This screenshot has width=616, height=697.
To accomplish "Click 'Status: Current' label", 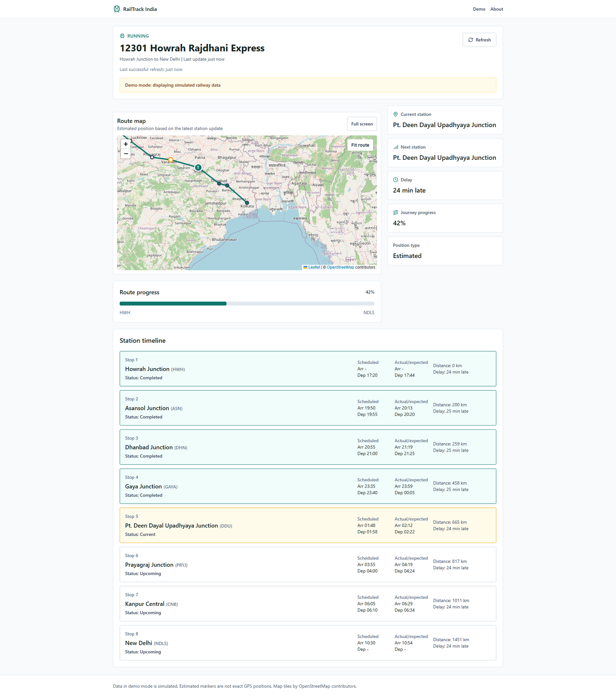I will click(140, 534).
